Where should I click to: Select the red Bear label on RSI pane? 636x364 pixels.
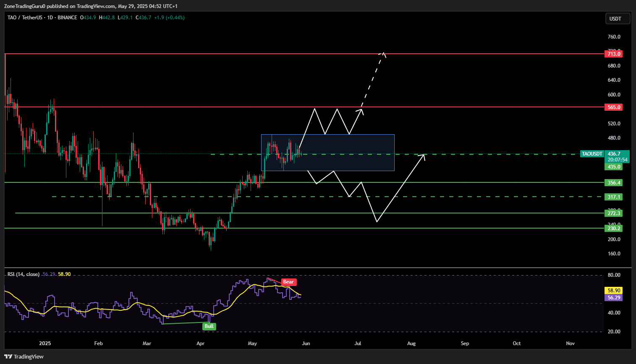pyautogui.click(x=288, y=282)
